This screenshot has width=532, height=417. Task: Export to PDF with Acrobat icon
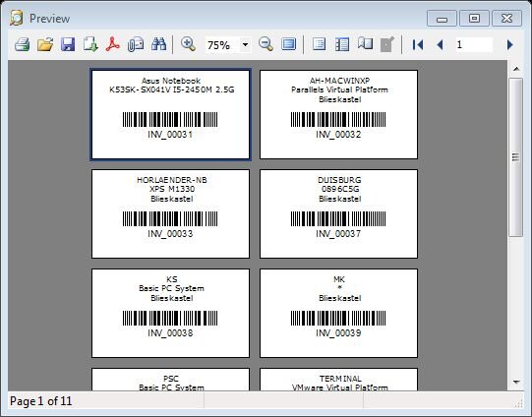click(113, 44)
